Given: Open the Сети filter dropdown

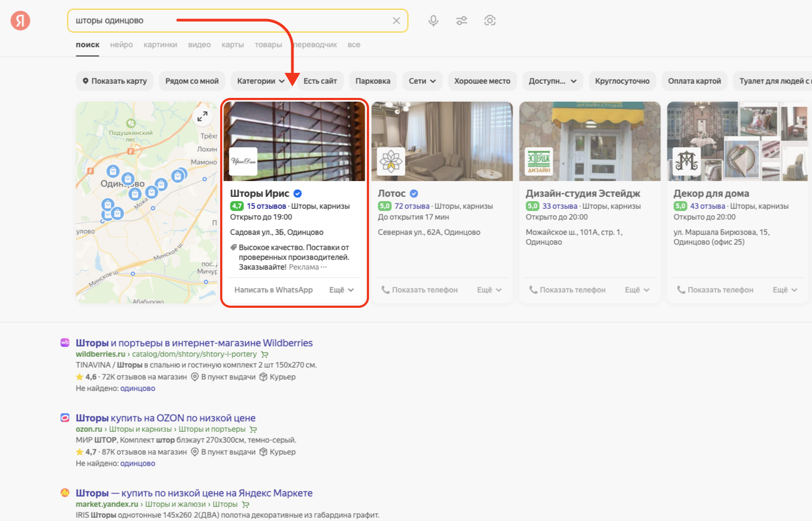Looking at the screenshot, I should pyautogui.click(x=422, y=81).
